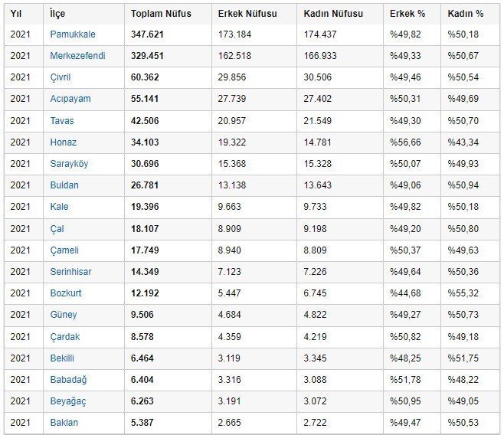Viewport: 504px width, 435px height.
Task: Open the Merkezefendi district link
Action: coord(77,56)
